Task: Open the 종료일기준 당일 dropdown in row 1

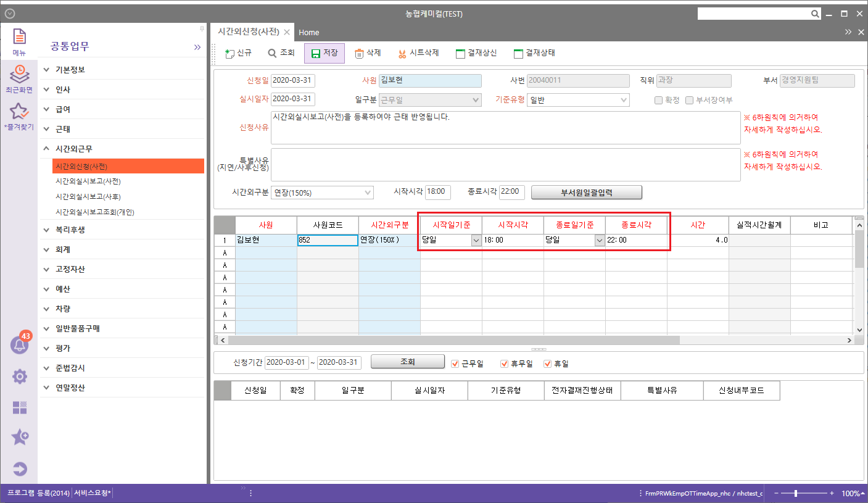Action: tap(600, 241)
